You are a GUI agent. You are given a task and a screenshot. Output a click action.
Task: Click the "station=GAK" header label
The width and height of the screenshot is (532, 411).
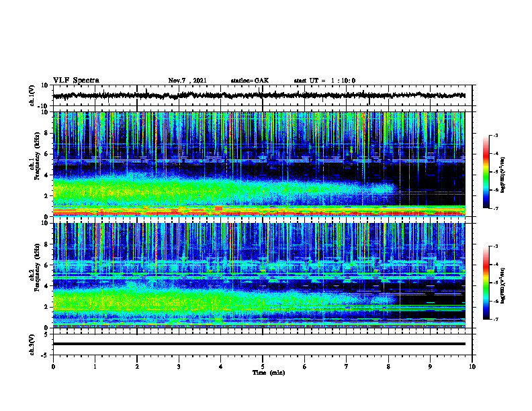[x=250, y=81]
